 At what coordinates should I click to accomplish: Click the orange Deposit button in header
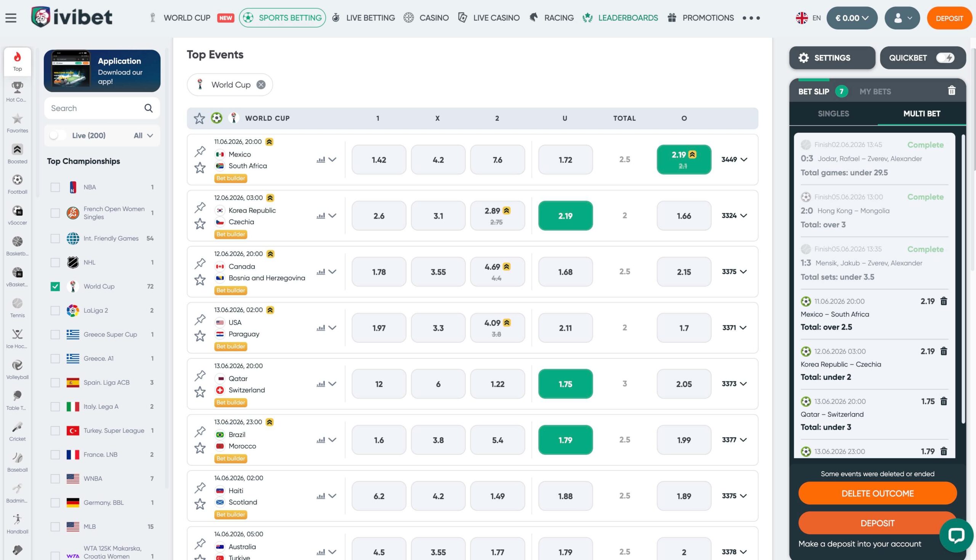(949, 18)
